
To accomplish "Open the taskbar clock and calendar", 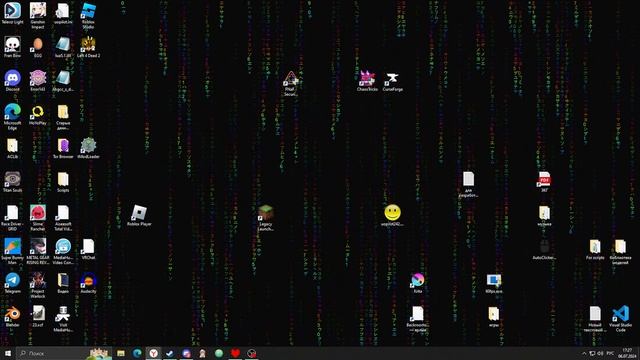I will click(628, 353).
